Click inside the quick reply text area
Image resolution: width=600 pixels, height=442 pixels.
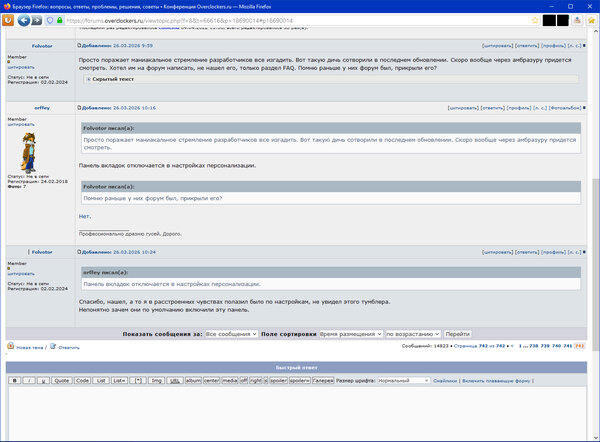point(297,413)
